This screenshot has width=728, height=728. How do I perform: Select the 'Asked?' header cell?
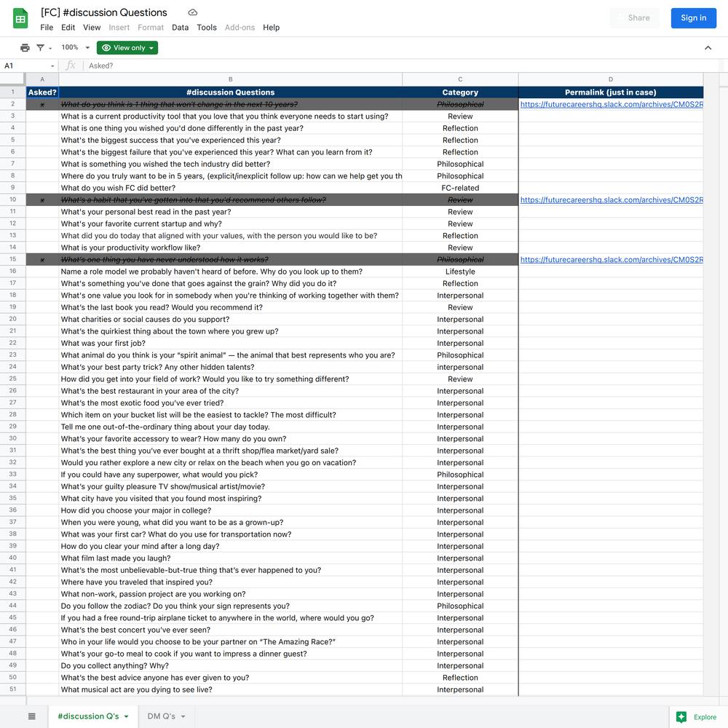pyautogui.click(x=42, y=92)
